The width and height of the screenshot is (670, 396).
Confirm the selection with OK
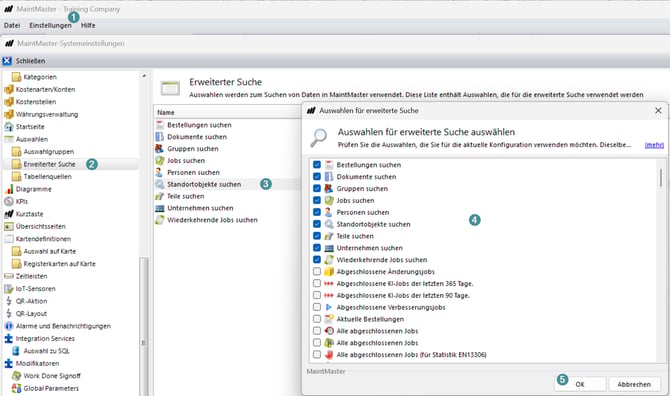point(580,384)
